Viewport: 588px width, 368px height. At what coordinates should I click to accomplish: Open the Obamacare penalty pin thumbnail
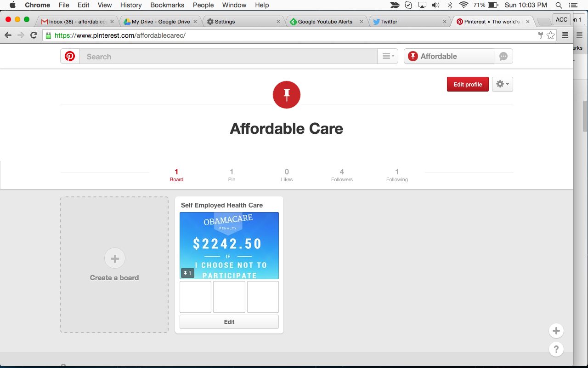229,246
